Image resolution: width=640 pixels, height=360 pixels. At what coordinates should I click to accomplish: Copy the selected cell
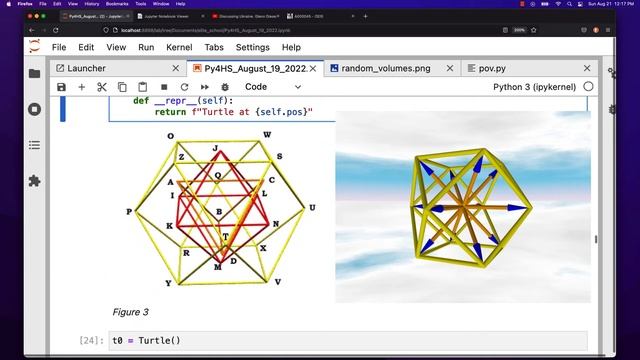tap(122, 87)
